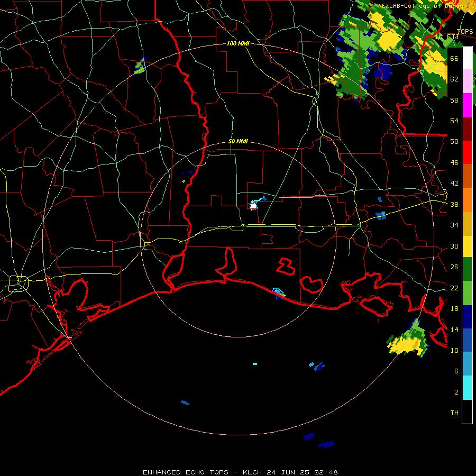
Task: Click the "50 NMI" range ring label
Action: pos(238,141)
